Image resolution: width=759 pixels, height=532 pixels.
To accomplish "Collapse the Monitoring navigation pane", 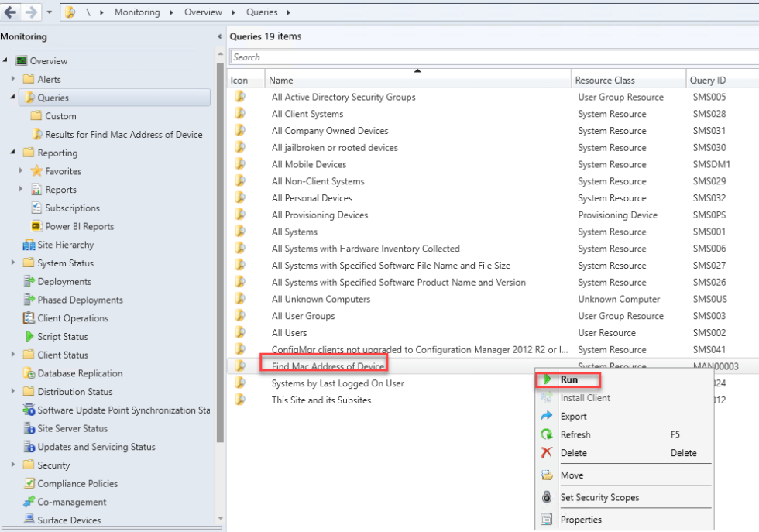I will pyautogui.click(x=219, y=36).
